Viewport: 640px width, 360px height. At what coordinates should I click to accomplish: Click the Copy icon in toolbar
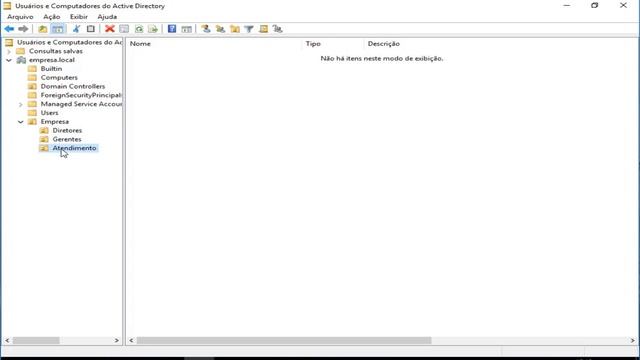click(91, 29)
